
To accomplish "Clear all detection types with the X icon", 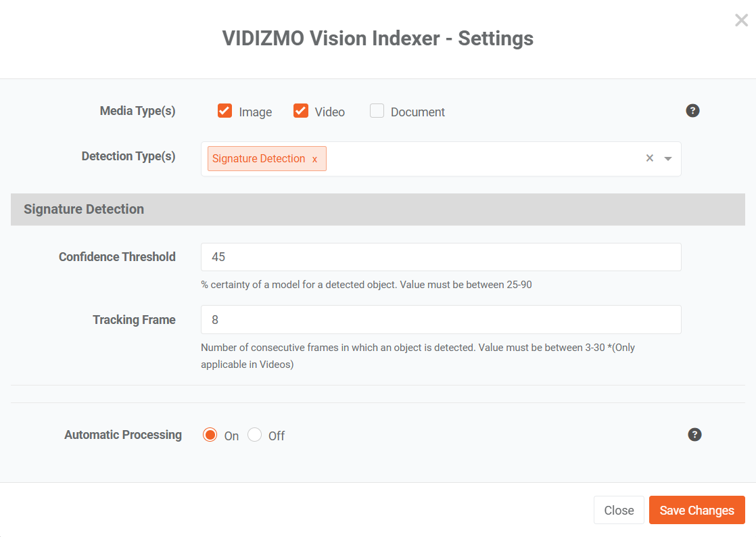I will pyautogui.click(x=649, y=158).
